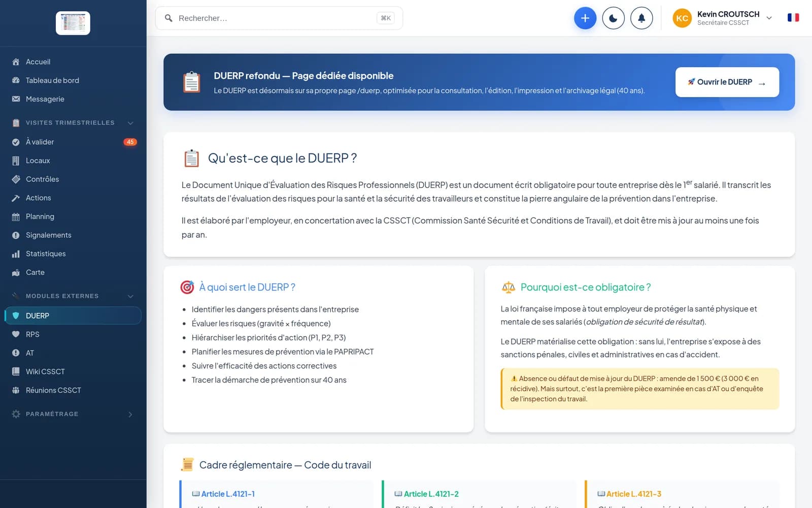The image size is (812, 508).
Task: Click the application logo thumbnail
Action: point(73,23)
